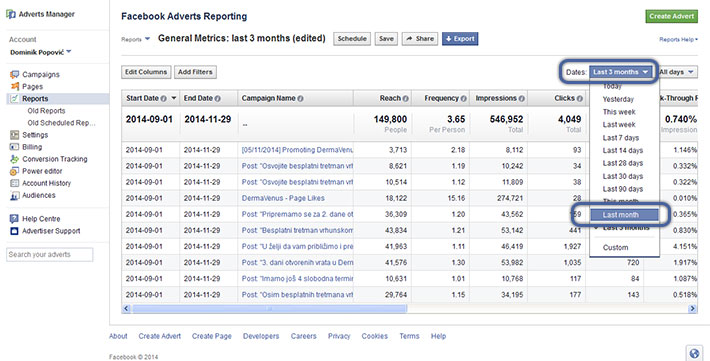Click the Cookies footer link
Viewport: 710px width, 361px height.
click(374, 336)
